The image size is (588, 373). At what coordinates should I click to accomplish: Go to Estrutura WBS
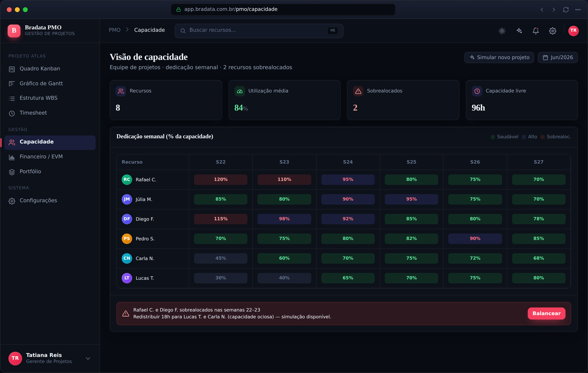point(50,98)
